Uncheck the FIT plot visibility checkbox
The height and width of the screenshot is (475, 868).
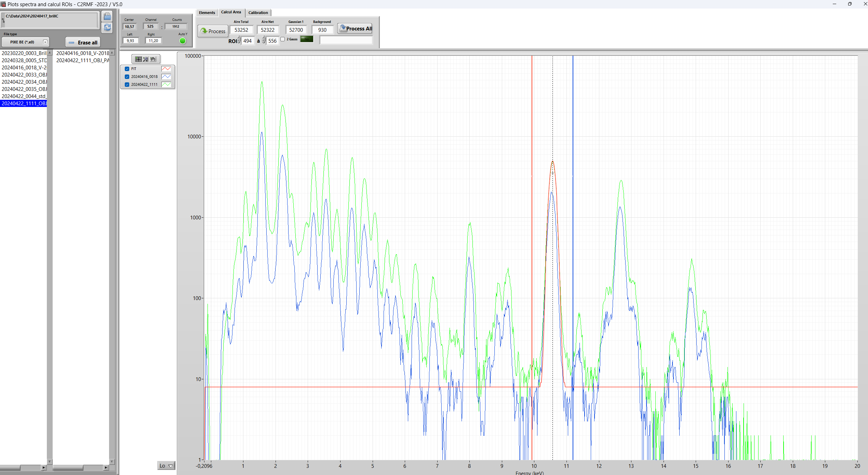coord(127,69)
